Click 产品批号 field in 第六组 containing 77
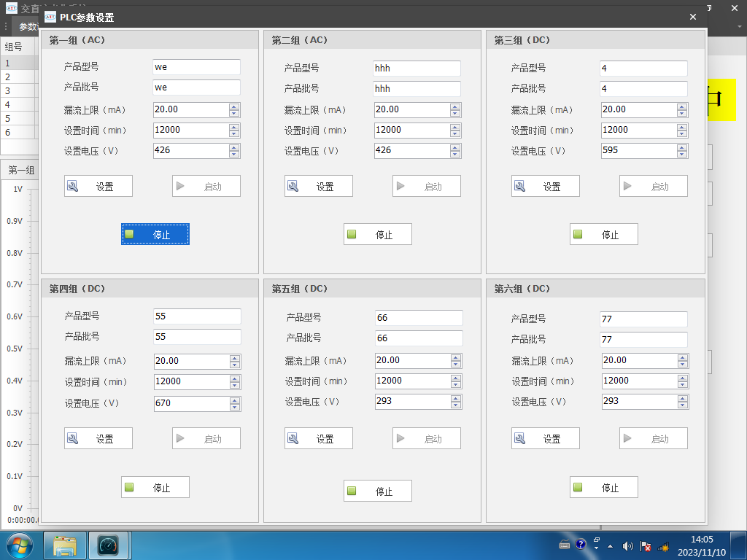 [x=643, y=339]
